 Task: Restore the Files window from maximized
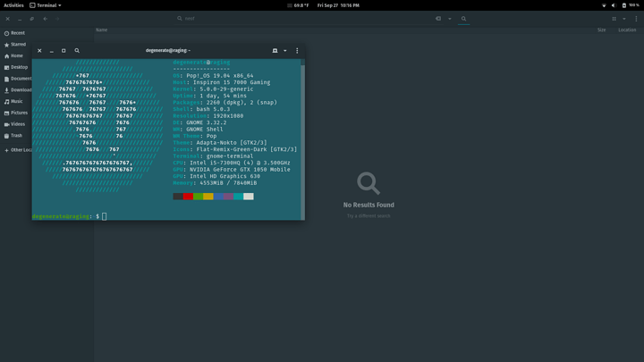pyautogui.click(x=31, y=19)
